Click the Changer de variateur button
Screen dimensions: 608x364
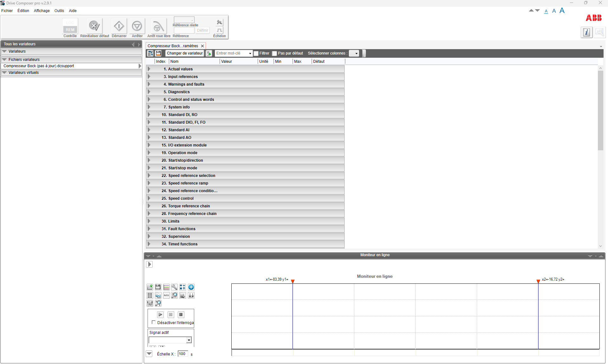[184, 53]
